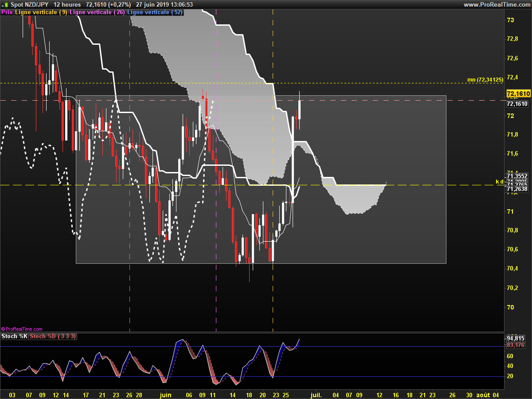Click the yellow 72,1610 current price tag

point(518,94)
